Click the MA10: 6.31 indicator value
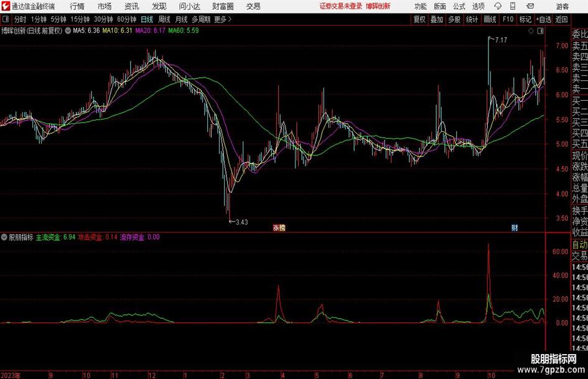Viewport: 588px width, 379px height. pos(118,30)
